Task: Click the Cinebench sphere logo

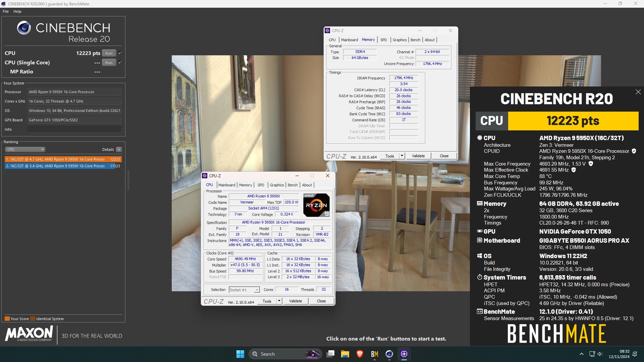Action: coord(24,28)
